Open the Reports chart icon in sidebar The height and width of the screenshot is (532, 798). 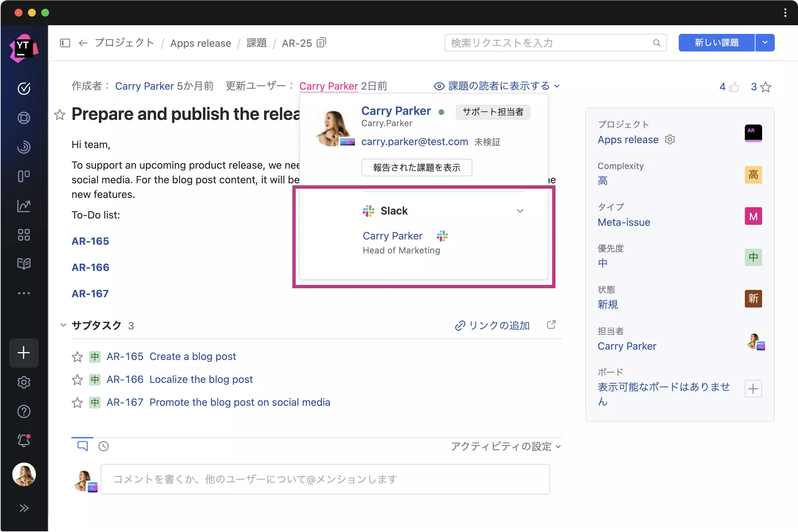(24, 206)
